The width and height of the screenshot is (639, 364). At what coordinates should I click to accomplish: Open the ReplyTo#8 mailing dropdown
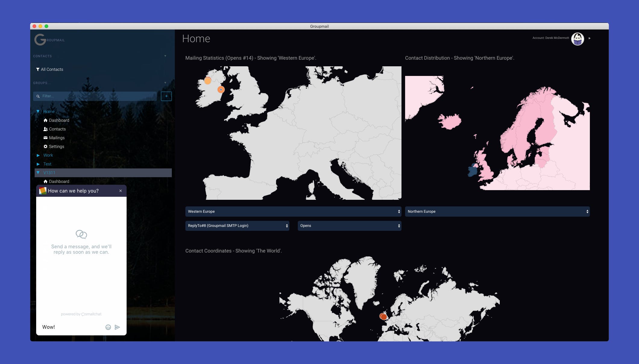point(237,226)
